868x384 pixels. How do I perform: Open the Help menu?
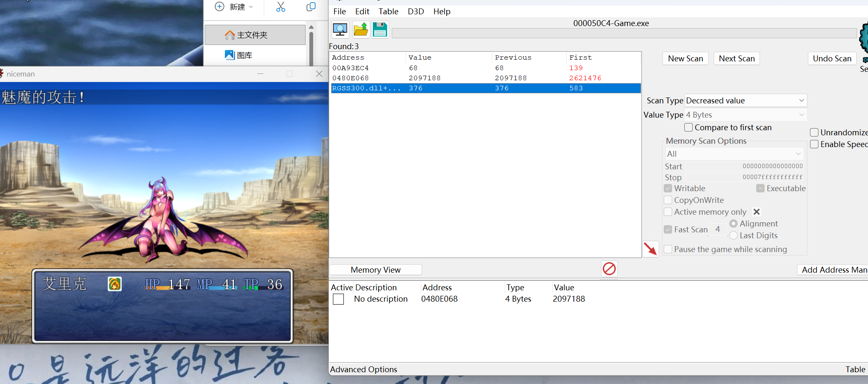442,11
